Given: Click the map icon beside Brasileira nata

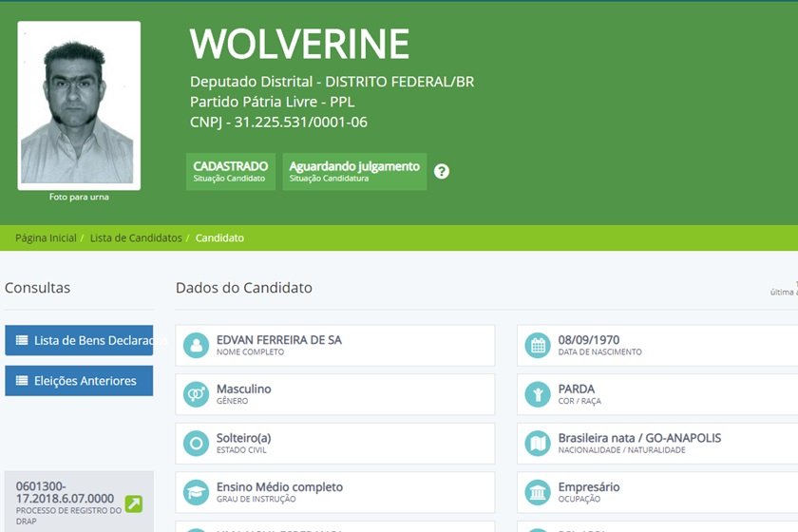Looking at the screenshot, I should click(538, 444).
